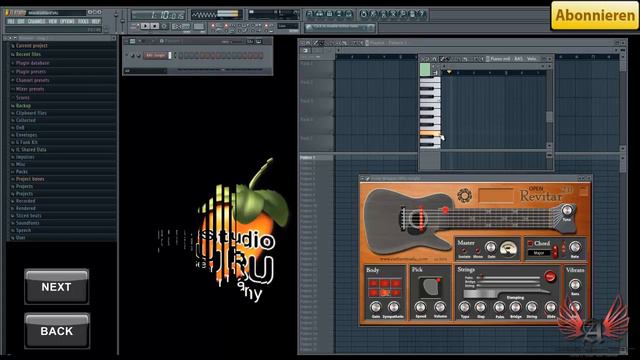Screen dimensions: 640x360
Task: Click the Body Gain knob
Action: (376, 307)
